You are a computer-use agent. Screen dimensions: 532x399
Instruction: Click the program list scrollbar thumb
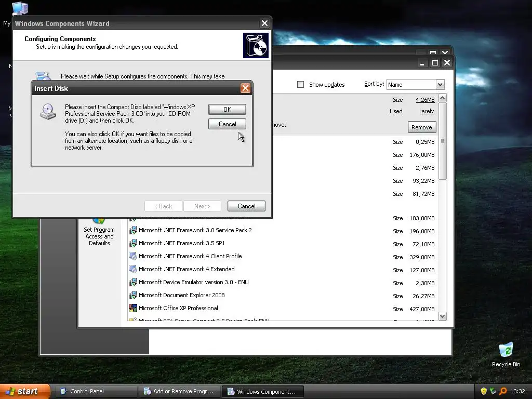tap(443, 141)
